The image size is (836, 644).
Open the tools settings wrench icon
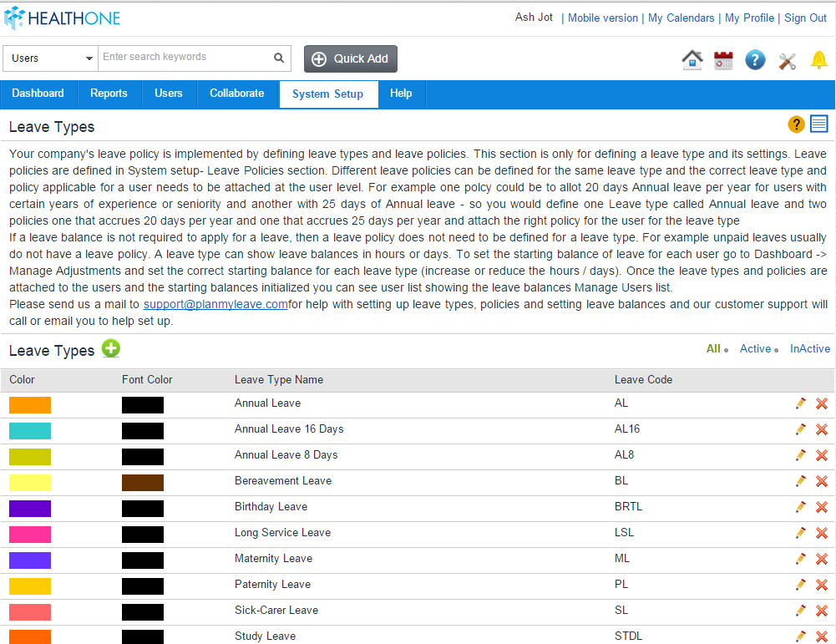point(787,61)
